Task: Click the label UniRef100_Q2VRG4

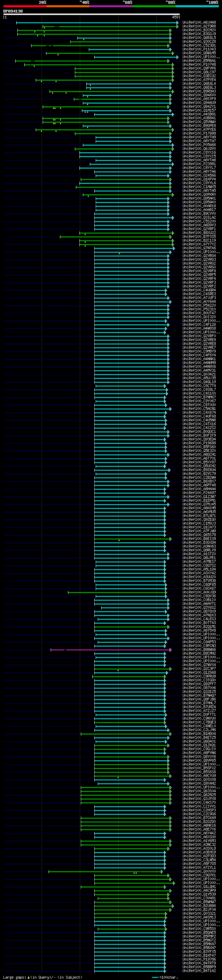Action: 199,256
